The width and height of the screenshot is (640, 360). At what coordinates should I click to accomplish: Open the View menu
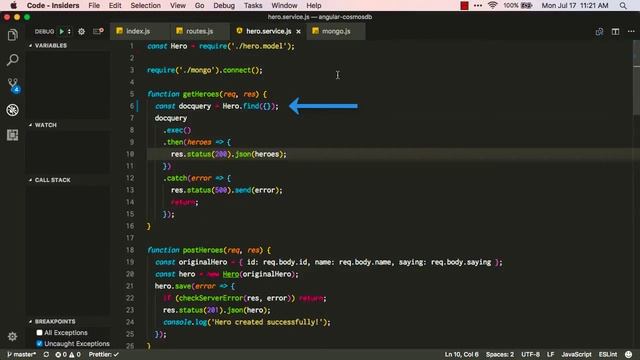[178, 5]
